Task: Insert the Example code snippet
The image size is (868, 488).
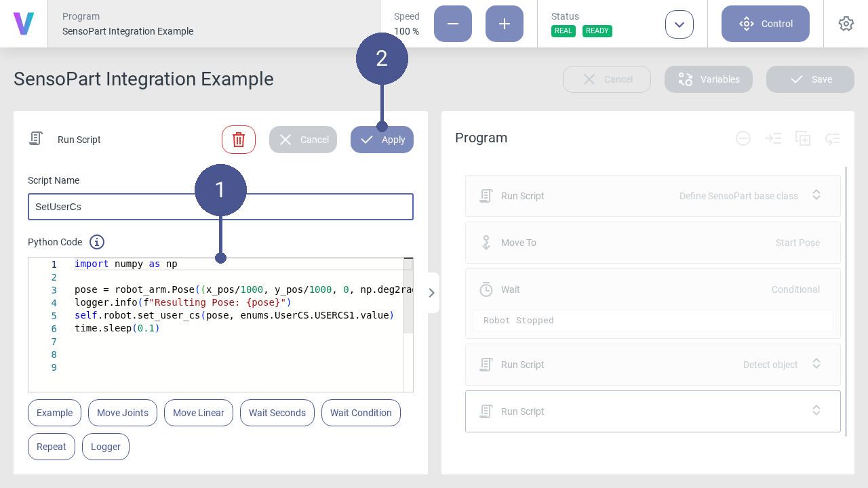Action: pos(54,413)
